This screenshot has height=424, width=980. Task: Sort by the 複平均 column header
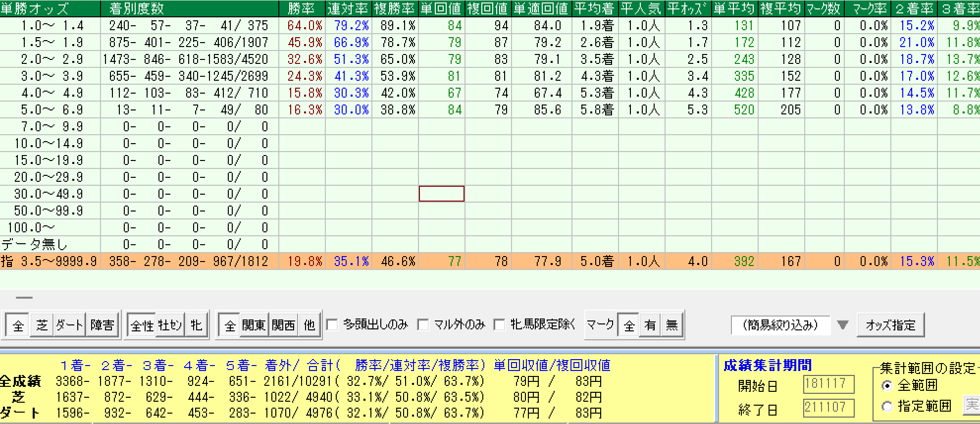pyautogui.click(x=781, y=8)
